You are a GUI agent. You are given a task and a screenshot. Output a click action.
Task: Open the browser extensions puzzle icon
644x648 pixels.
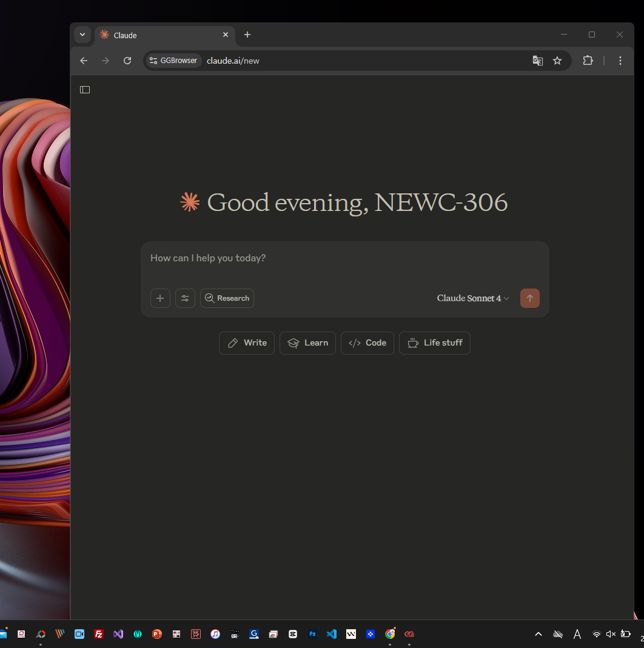click(x=588, y=61)
